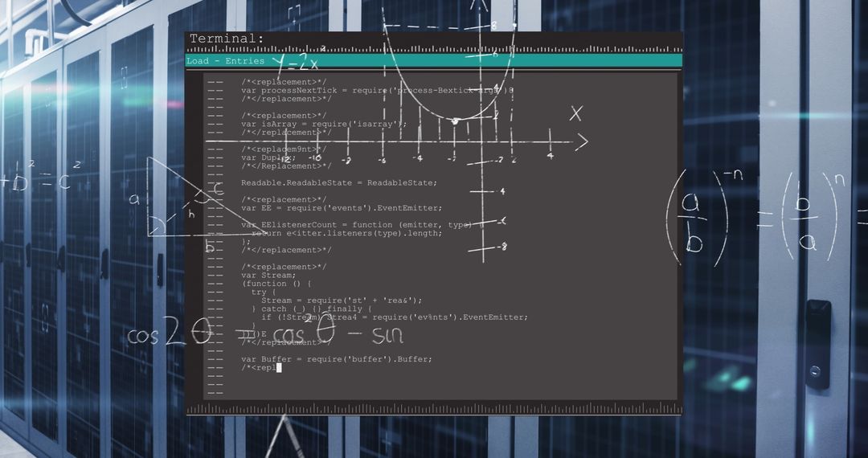
Task: Click the "var EE = require('events').EventEmitter;" line
Action: click(342, 208)
